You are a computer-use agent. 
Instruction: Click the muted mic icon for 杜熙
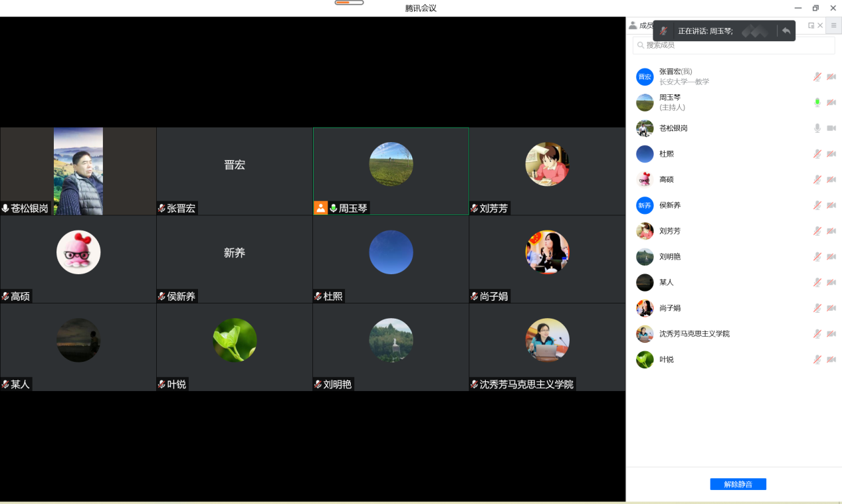tap(817, 154)
